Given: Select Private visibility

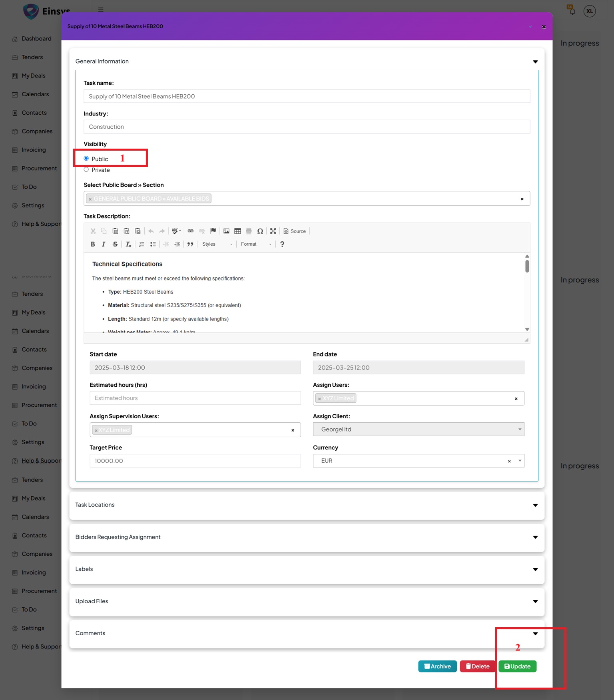Looking at the screenshot, I should [x=86, y=169].
